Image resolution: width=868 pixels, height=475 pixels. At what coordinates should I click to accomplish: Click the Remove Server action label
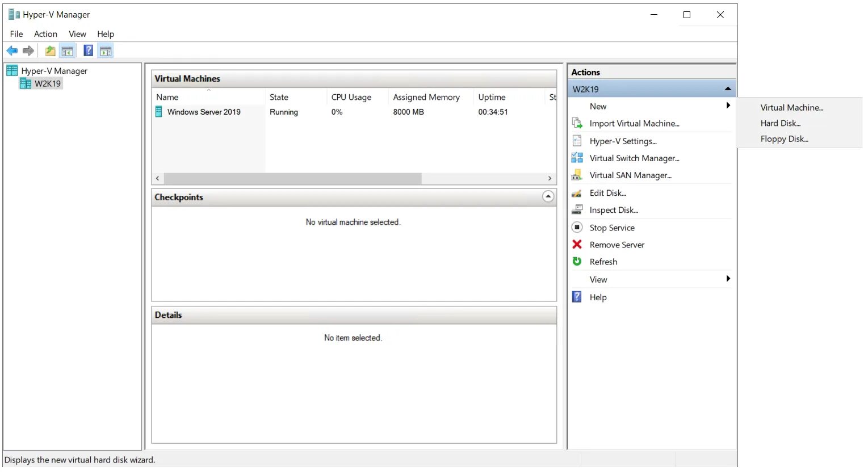(617, 245)
